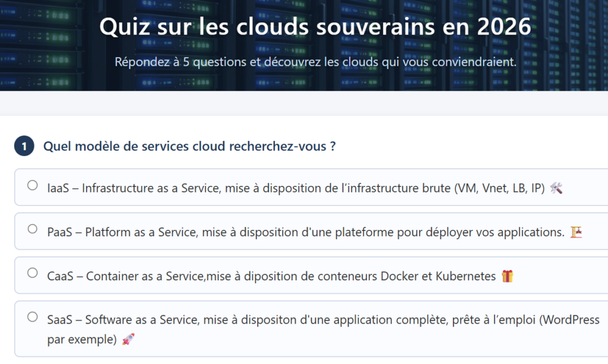Select the PaaS radio button
608x364 pixels.
tap(33, 229)
